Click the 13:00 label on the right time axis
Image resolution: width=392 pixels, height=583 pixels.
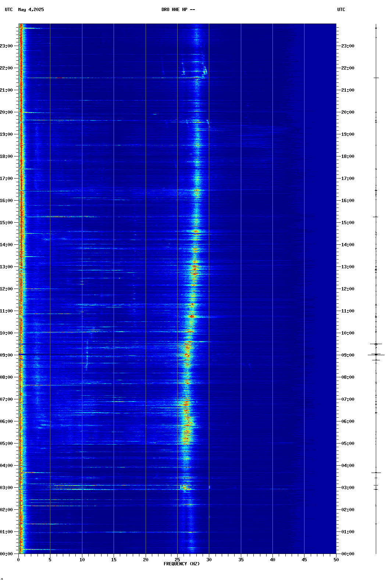point(348,267)
